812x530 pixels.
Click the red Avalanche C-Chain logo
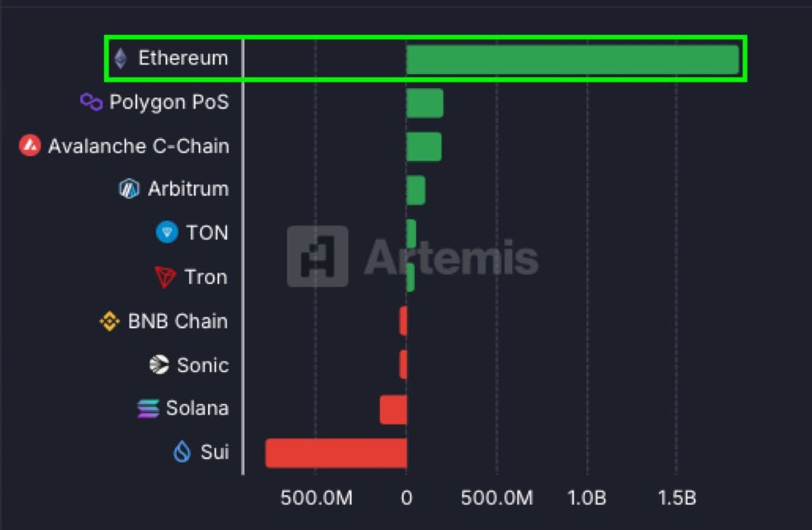click(x=30, y=146)
